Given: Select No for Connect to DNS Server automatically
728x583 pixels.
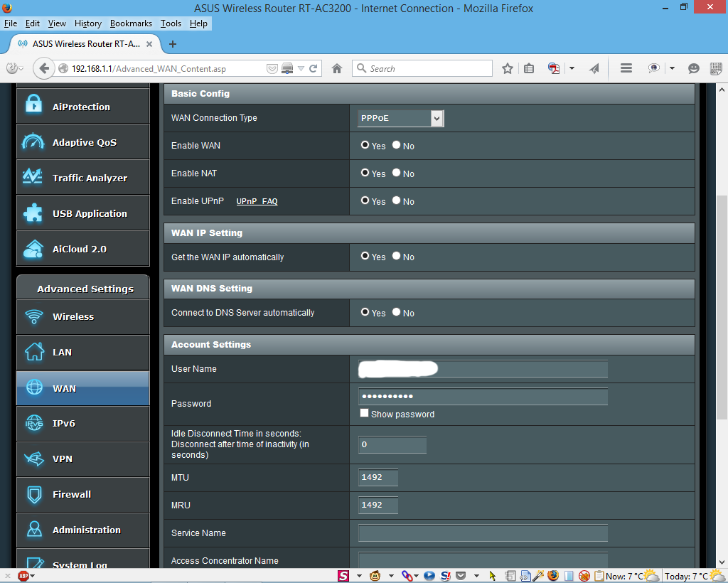Looking at the screenshot, I should tap(396, 312).
